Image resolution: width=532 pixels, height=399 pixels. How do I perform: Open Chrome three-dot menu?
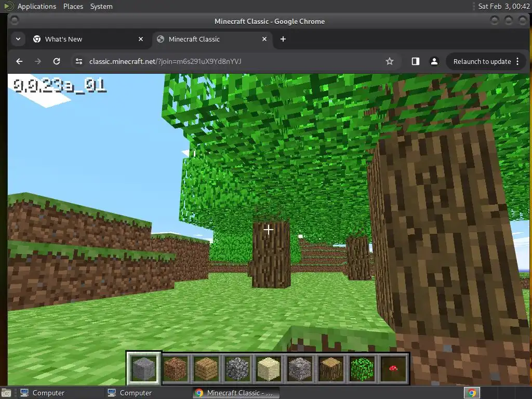(x=517, y=61)
